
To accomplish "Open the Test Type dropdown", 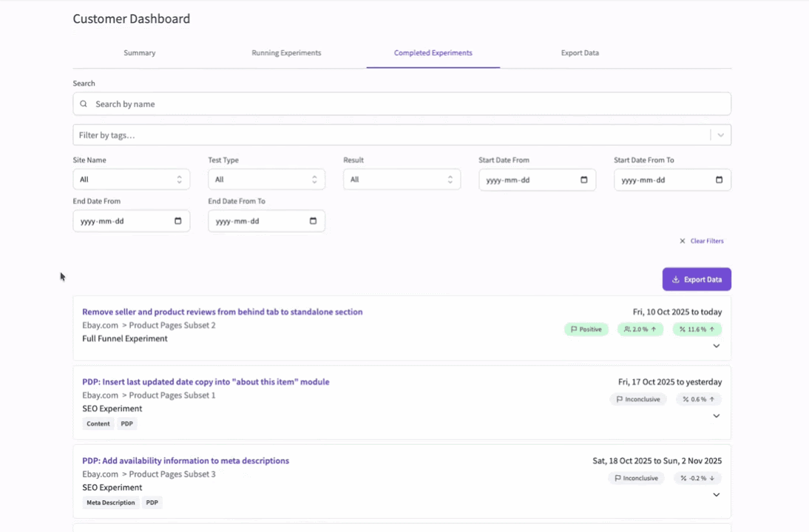I will (x=266, y=180).
